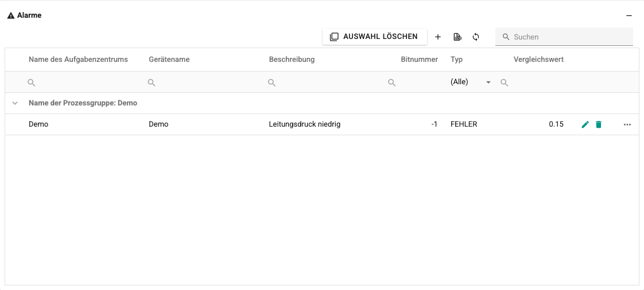Viewport: 644px width, 290px height.
Task: Sort by Bitnummer column header
Action: pos(420,60)
